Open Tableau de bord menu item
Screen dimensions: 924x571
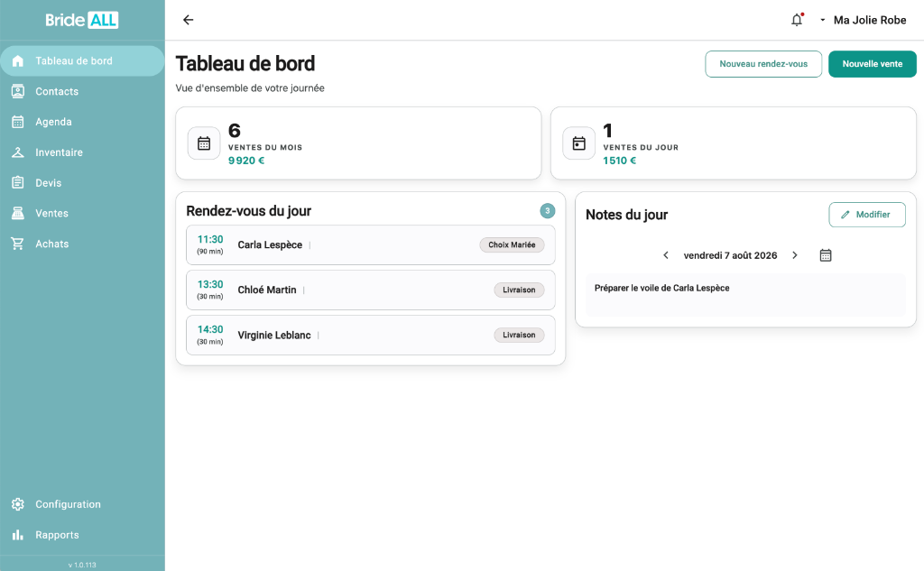coord(82,60)
